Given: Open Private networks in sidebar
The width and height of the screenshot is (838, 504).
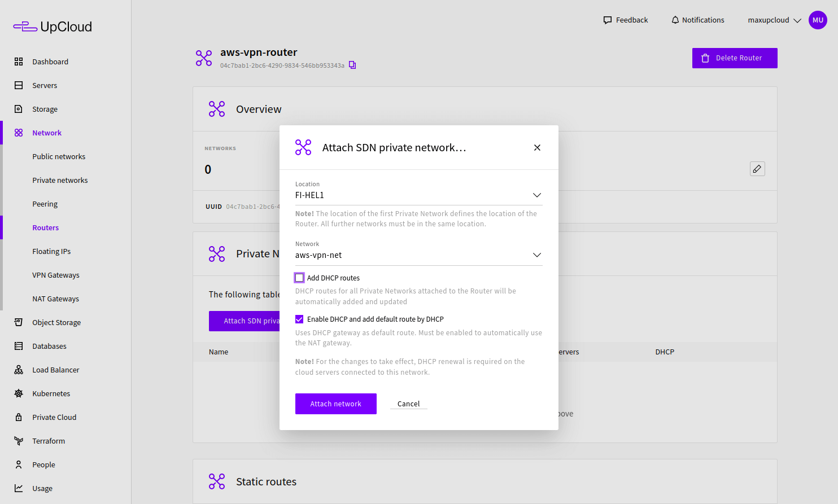Looking at the screenshot, I should coord(60,180).
